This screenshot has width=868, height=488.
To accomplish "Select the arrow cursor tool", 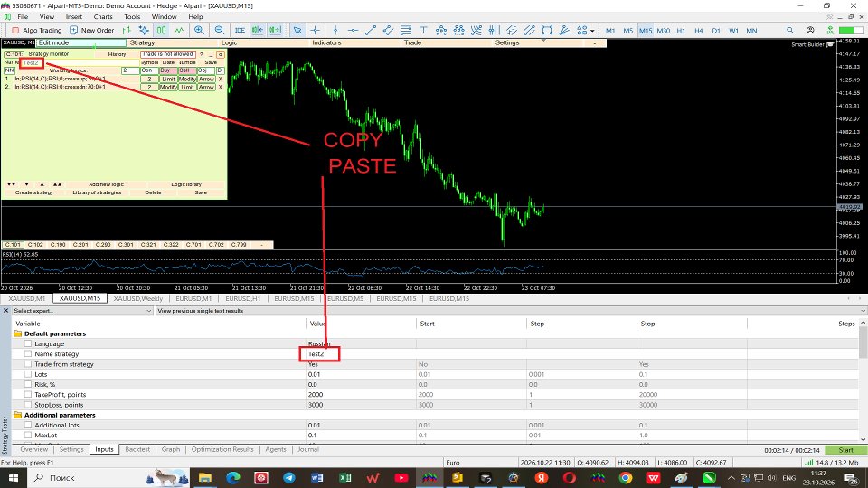I will coord(297,31).
